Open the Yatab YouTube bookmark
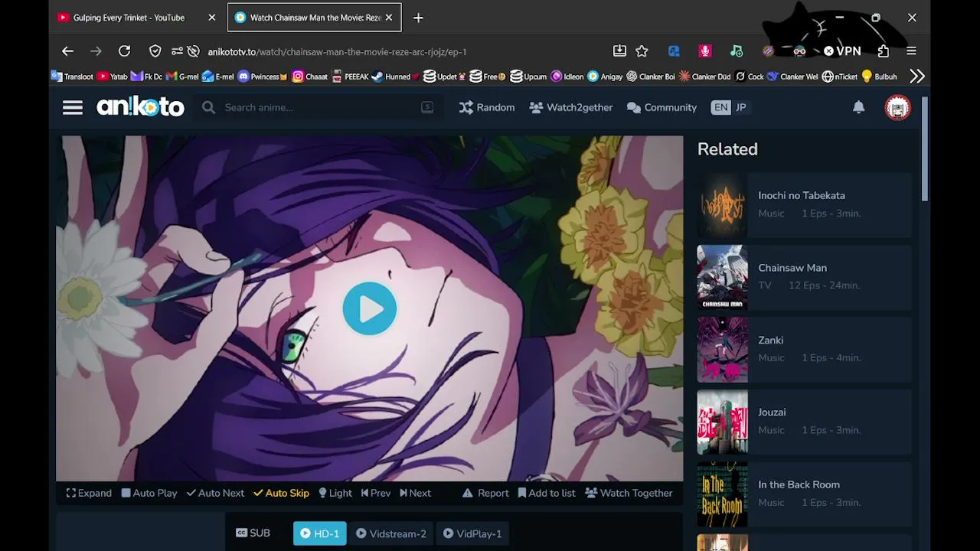This screenshot has width=980, height=551. point(113,77)
